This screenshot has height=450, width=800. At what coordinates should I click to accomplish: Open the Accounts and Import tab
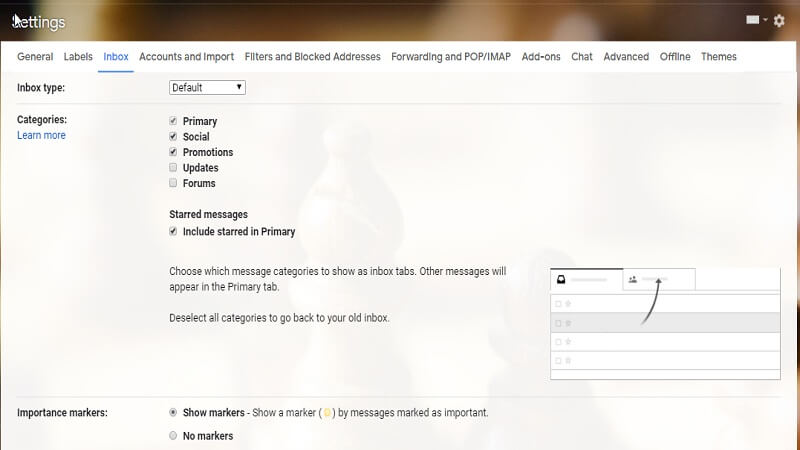pyautogui.click(x=186, y=57)
